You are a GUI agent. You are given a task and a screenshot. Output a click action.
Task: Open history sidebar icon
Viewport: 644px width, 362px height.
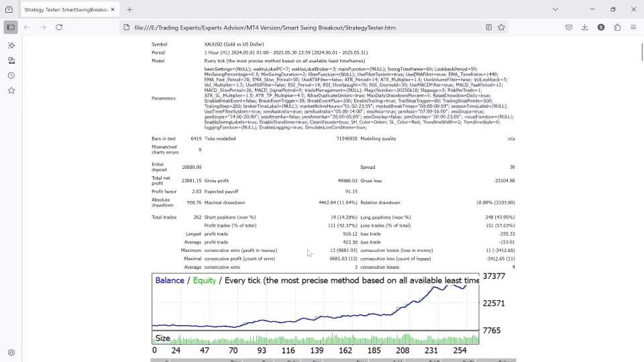pyautogui.click(x=11, y=76)
